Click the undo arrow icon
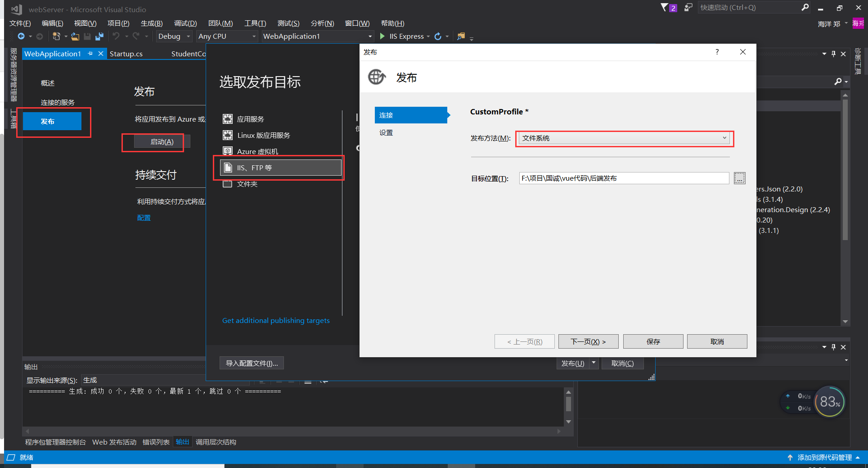Screen dimensions: 868x468 tap(116, 36)
